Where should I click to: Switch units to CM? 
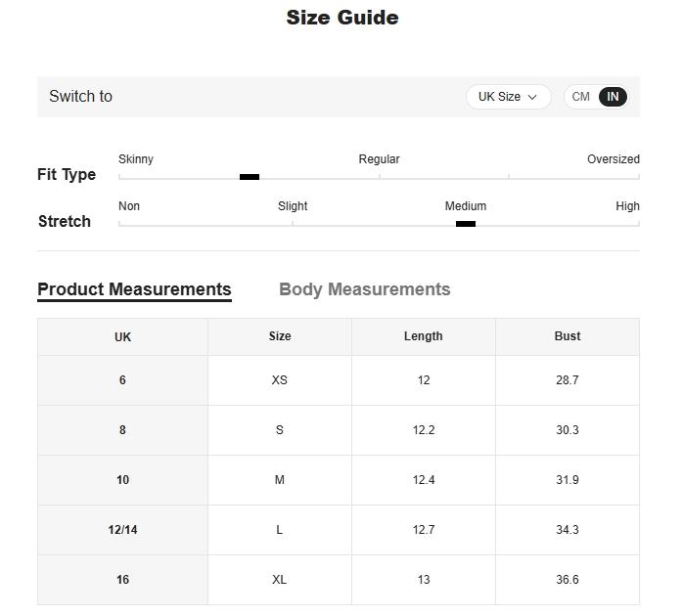(x=580, y=97)
